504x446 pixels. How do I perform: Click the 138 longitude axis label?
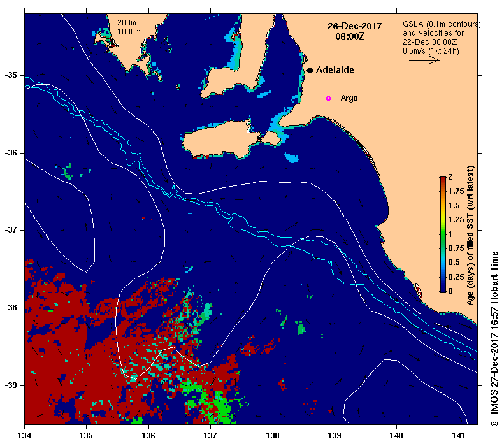(273, 435)
